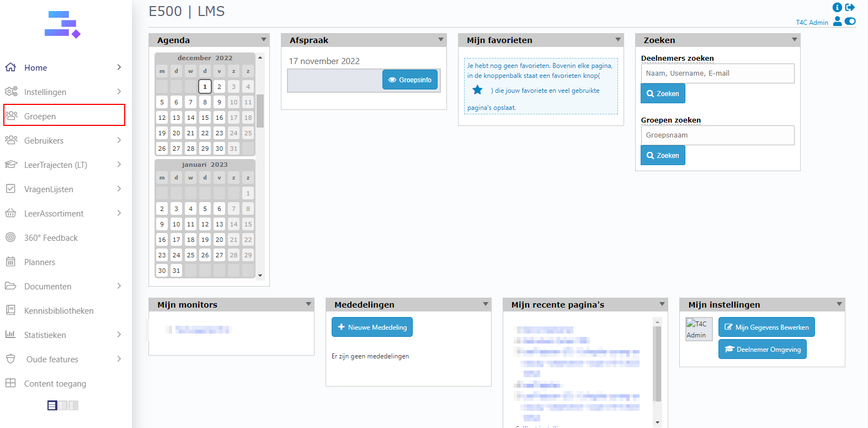The image size is (868, 428).
Task: Click the Agenda calendar scrollbar thumb
Action: [260, 110]
